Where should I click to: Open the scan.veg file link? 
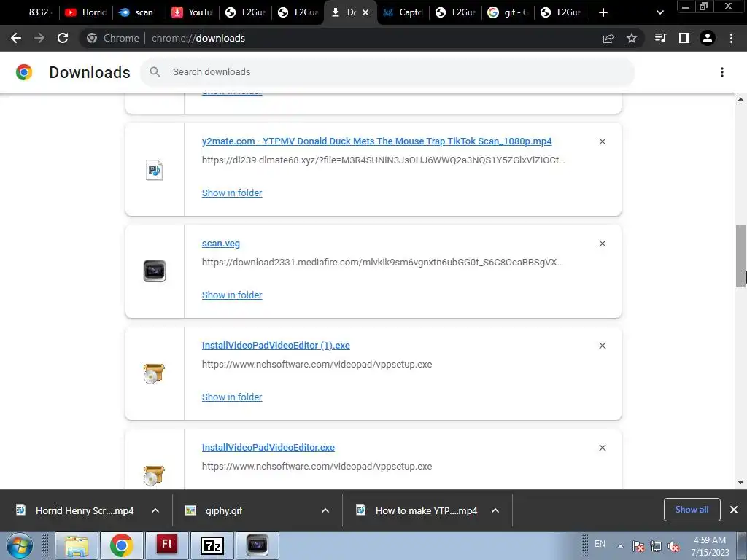pos(221,244)
